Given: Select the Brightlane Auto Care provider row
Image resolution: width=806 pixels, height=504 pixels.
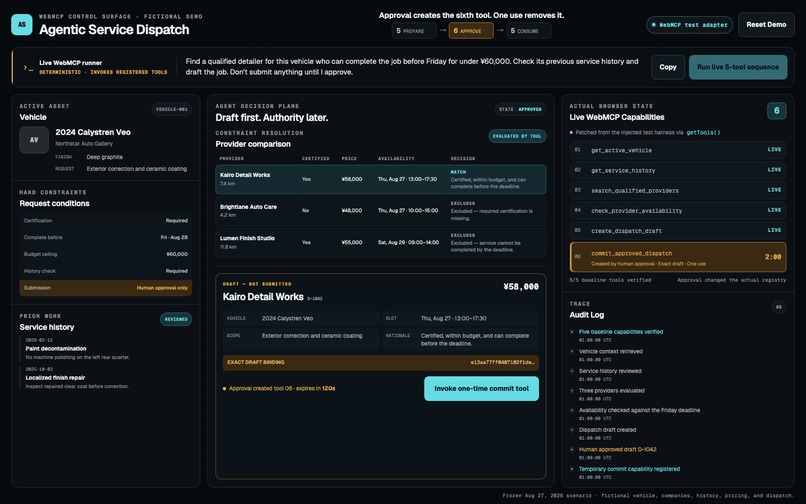Looking at the screenshot, I should (x=380, y=211).
